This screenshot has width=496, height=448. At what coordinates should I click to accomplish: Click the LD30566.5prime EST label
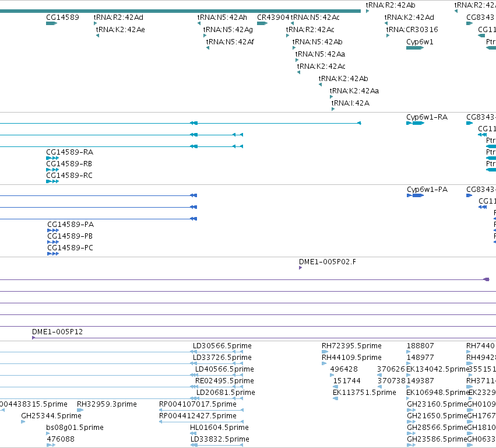pyautogui.click(x=222, y=346)
